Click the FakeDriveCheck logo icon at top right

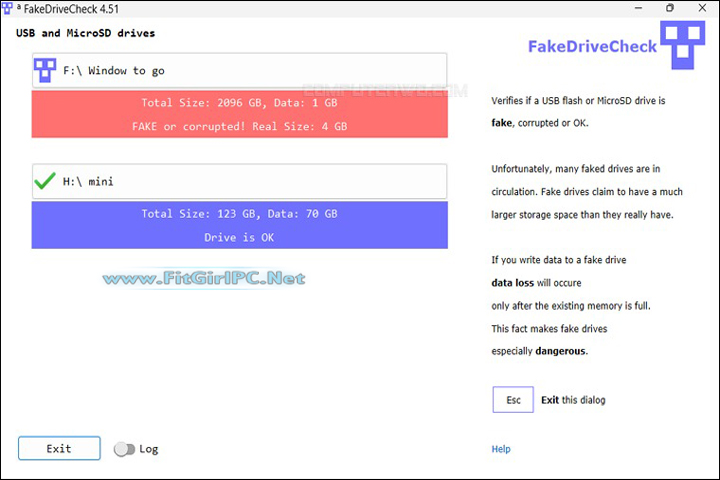(x=685, y=46)
